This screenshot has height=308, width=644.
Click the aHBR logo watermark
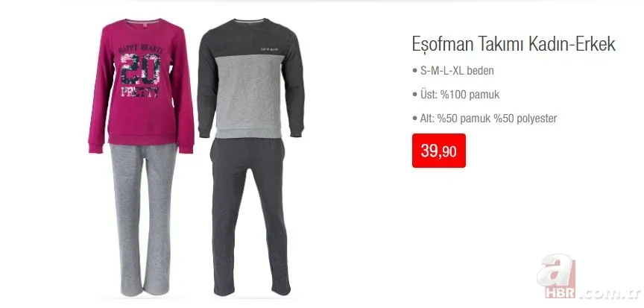pos(589,277)
